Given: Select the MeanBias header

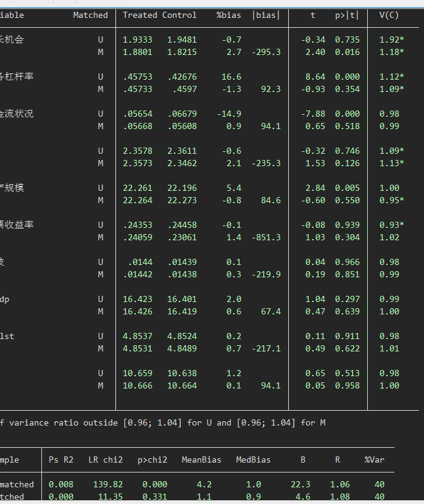Looking at the screenshot, I should [x=201, y=460].
